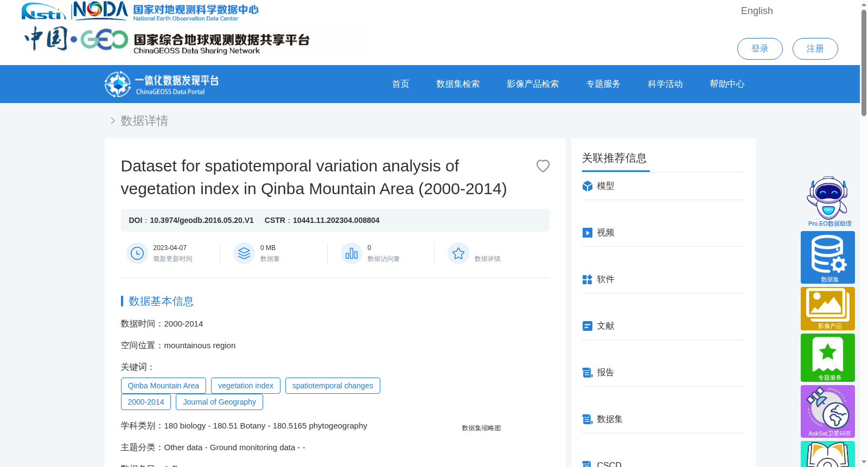
Task: Click the ChinaGEOSS Data Portal logo
Action: (x=162, y=84)
